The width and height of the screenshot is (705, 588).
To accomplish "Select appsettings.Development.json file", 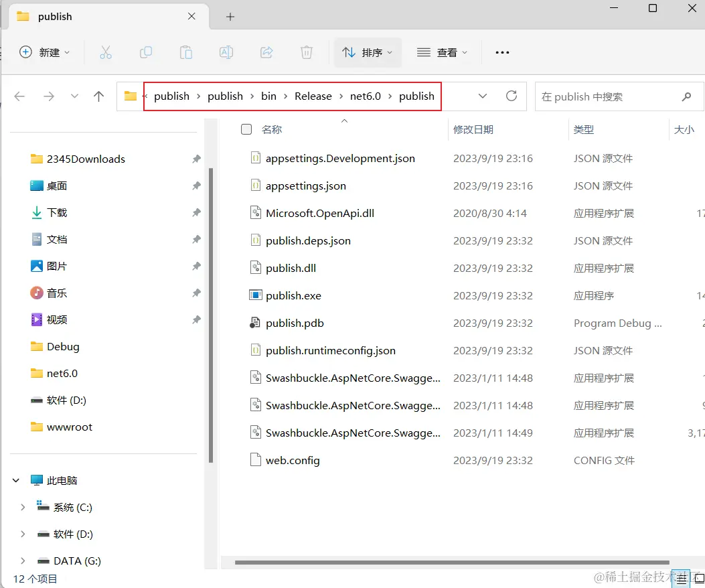I will (x=340, y=158).
